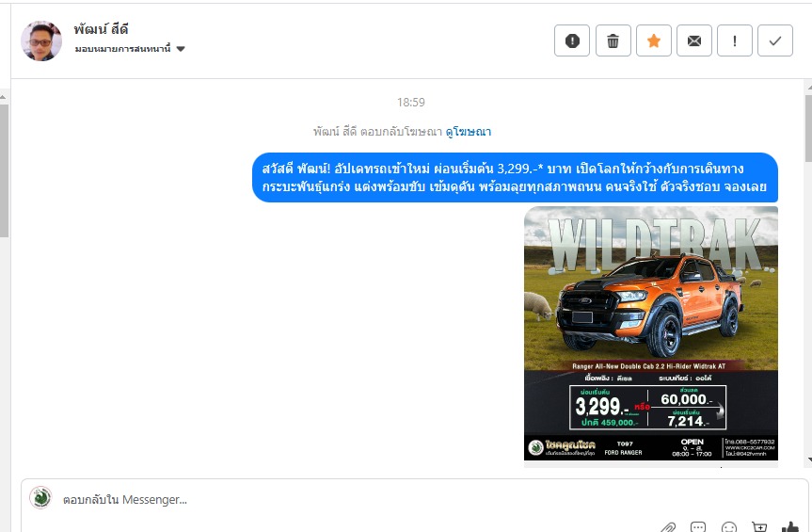Click the blue greeting message bubble
Screen dimensions: 812x532
[515, 177]
